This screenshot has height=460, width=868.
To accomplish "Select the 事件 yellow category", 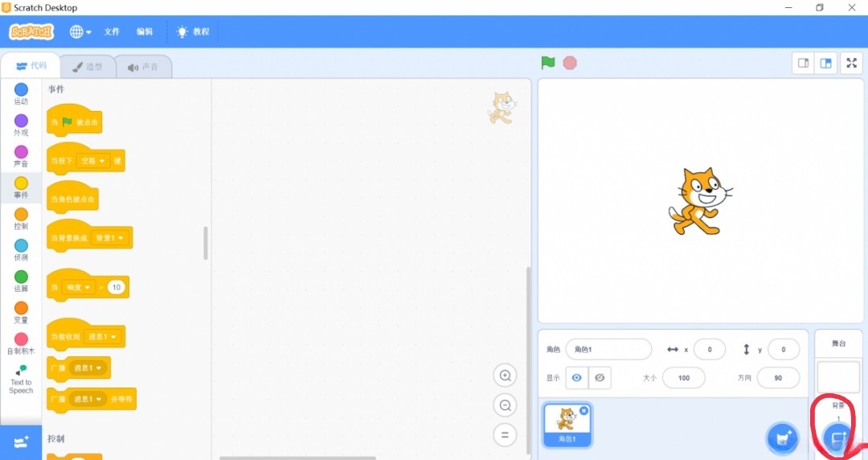I will pos(21,187).
